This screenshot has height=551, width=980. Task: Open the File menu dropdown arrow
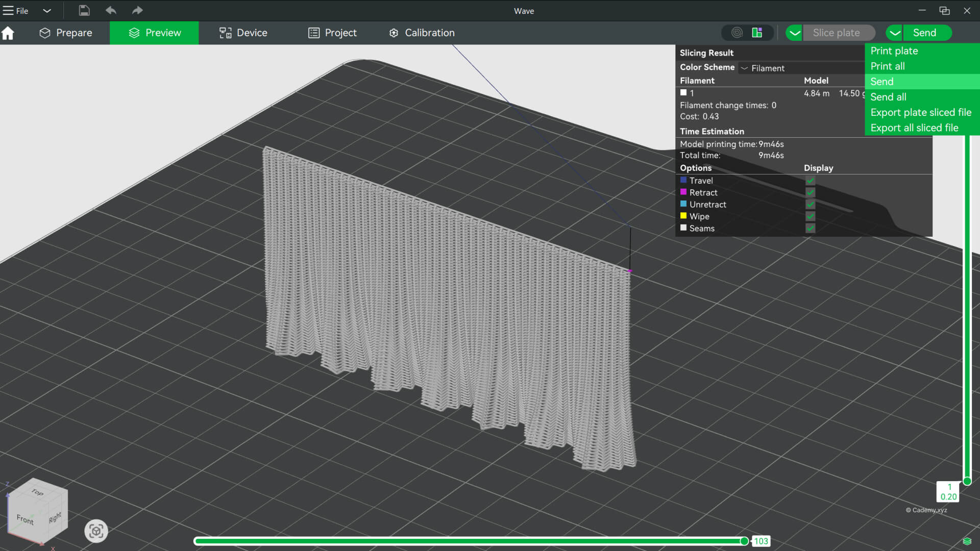click(47, 11)
